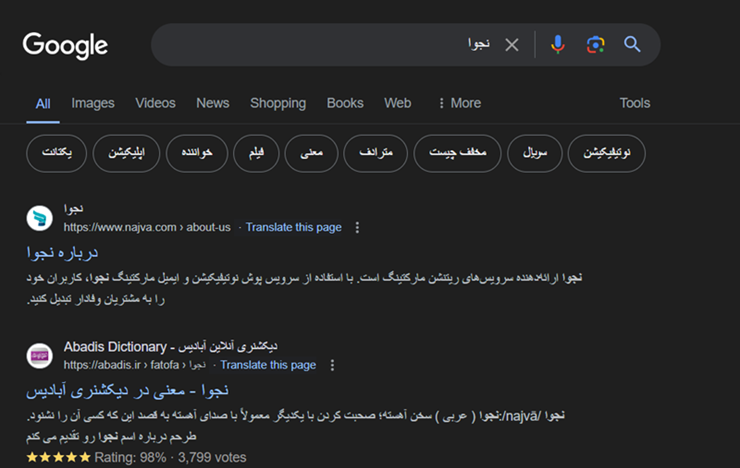Screen dimensions: 740x468
Task: Select the نوتیفیکیشن suggestion chip
Action: point(606,153)
